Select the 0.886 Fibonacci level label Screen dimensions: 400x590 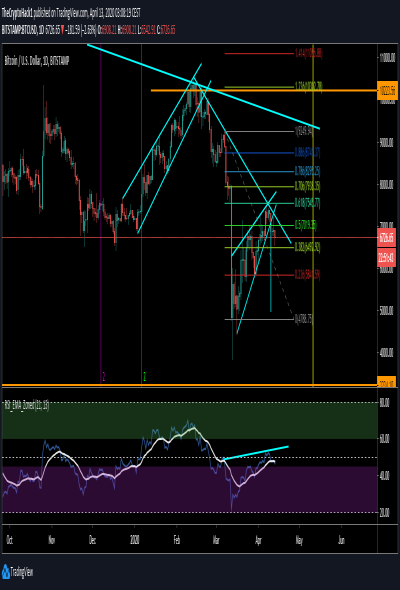307,153
